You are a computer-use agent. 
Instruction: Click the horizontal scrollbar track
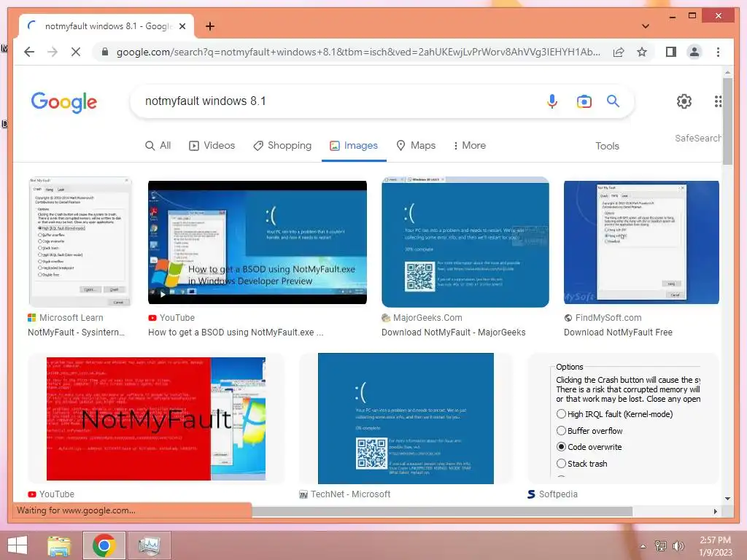[x=672, y=511]
